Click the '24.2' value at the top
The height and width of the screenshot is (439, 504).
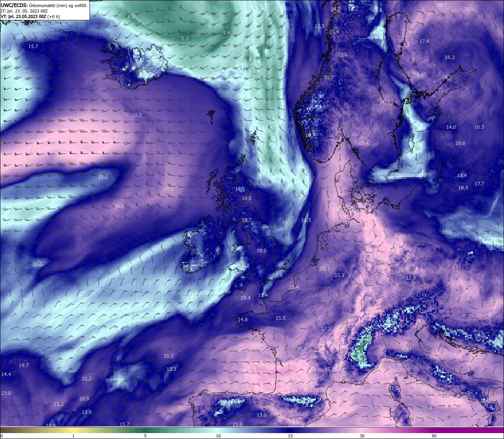click(x=335, y=9)
